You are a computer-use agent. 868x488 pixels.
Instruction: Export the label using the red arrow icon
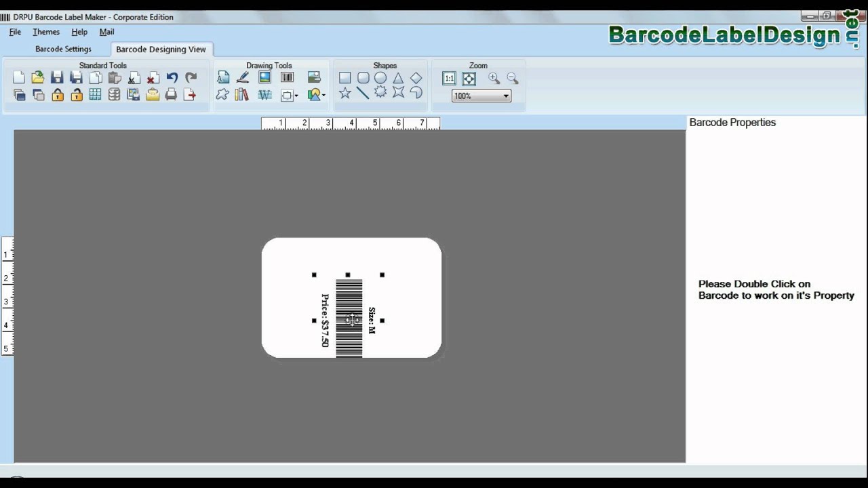[x=191, y=95]
